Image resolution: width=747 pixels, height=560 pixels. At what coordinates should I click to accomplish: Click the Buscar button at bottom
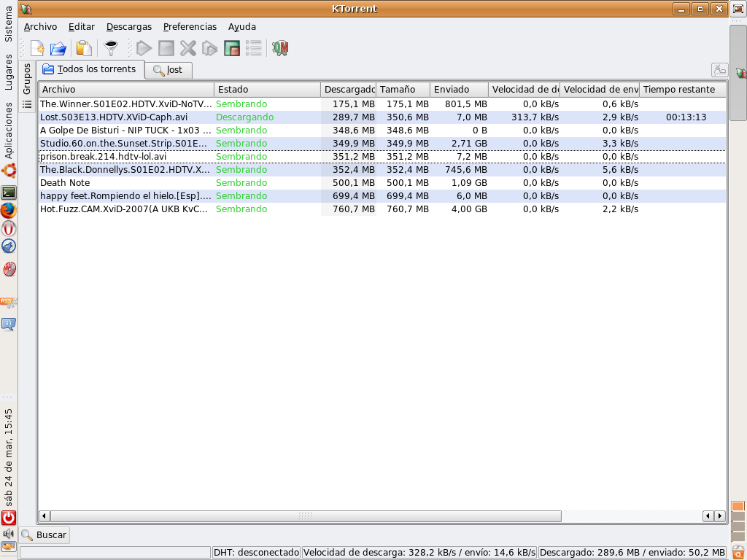coord(44,534)
